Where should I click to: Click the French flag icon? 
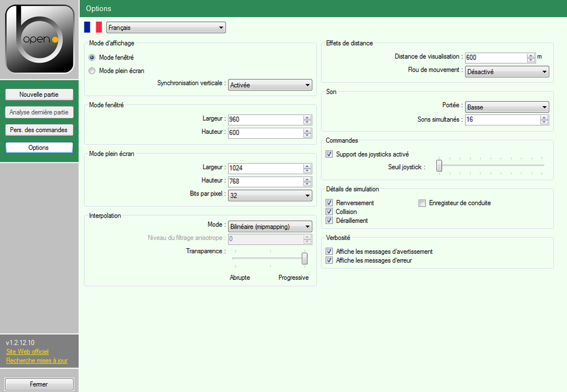(x=93, y=27)
